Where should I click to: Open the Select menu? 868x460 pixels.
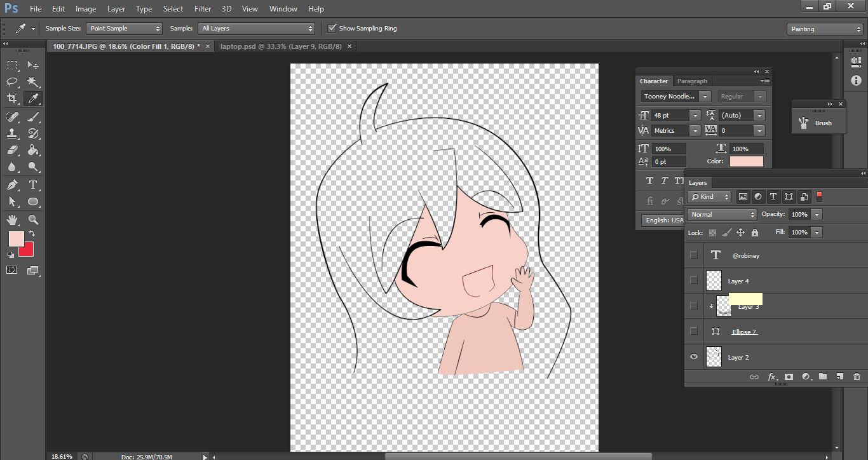[x=173, y=9]
